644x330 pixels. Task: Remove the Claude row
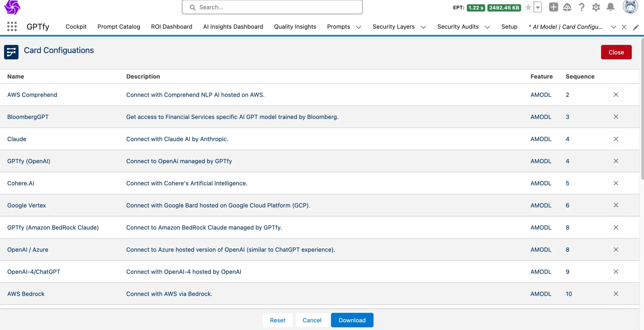point(616,139)
